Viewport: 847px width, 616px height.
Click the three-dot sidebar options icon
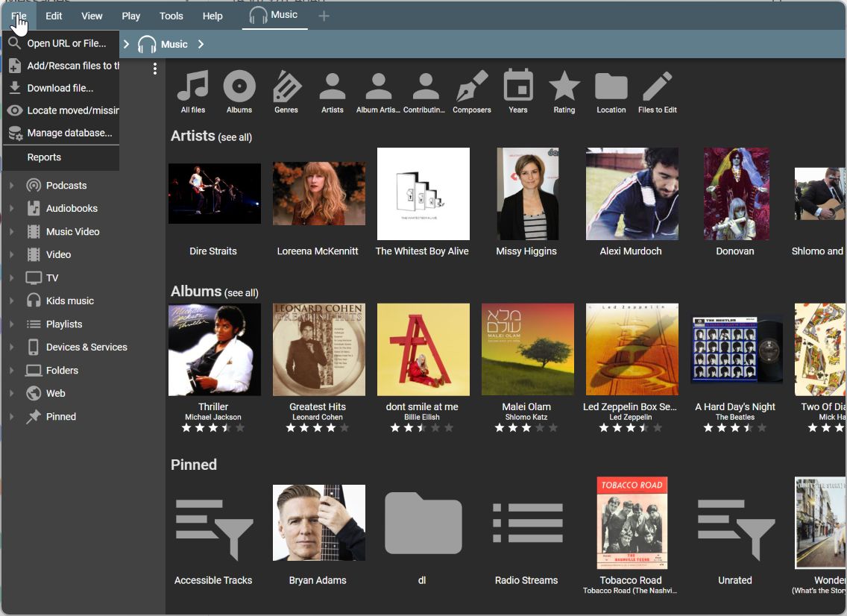coord(155,69)
